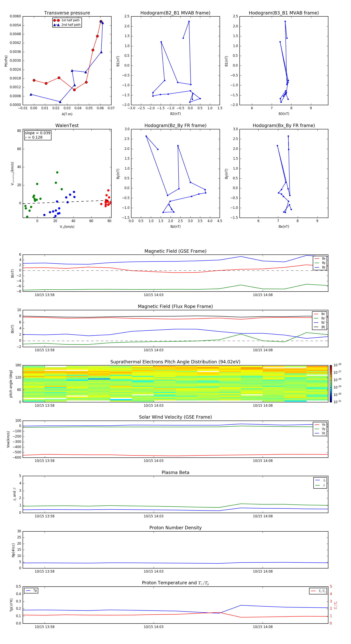Click the red Vx line in velocity plot

click(x=175, y=455)
